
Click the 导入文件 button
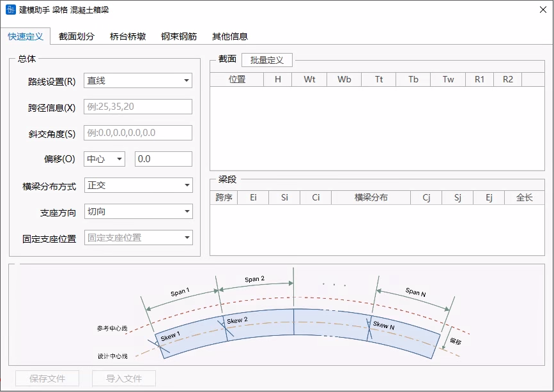click(x=124, y=379)
